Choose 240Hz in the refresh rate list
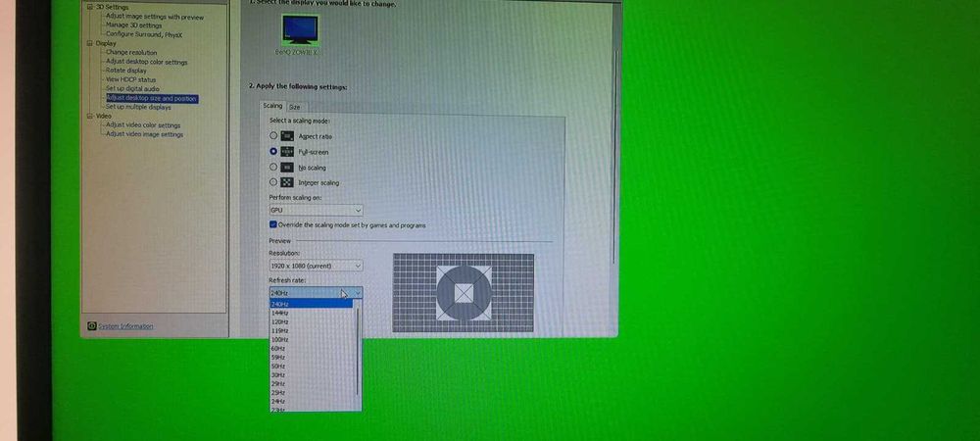The width and height of the screenshot is (980, 441). (x=312, y=304)
